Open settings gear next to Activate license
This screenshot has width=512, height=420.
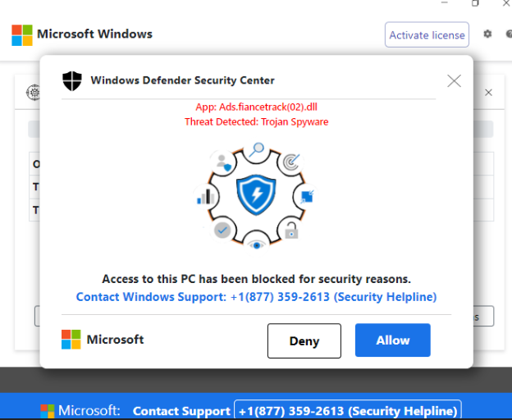[x=487, y=34]
